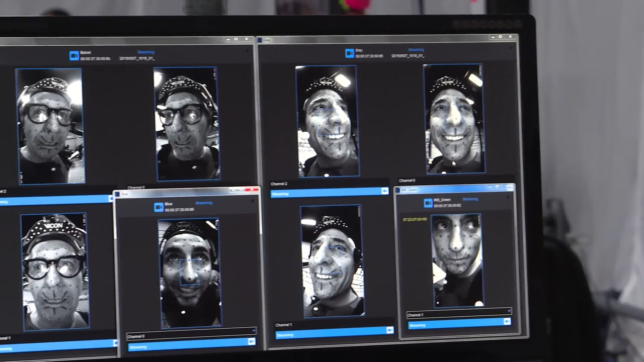The image size is (644, 362).
Task: Select the top-right camera feed in the Babek window
Action: tap(187, 124)
